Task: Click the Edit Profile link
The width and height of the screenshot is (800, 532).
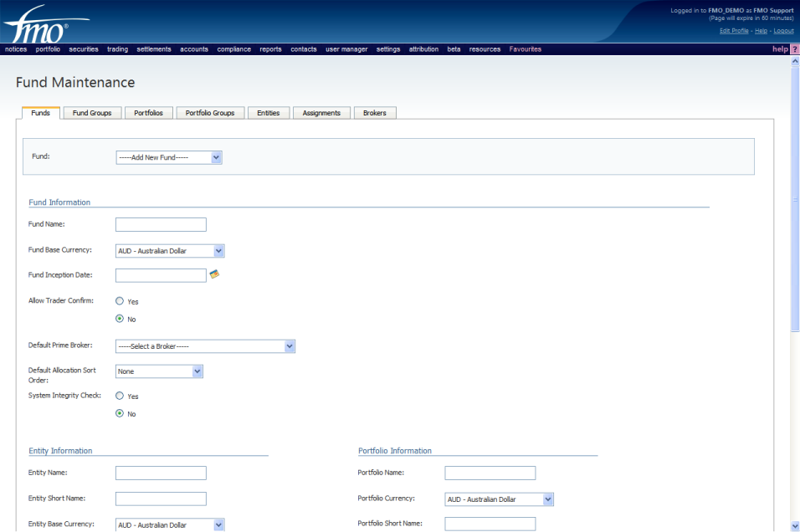Action: 734,31
